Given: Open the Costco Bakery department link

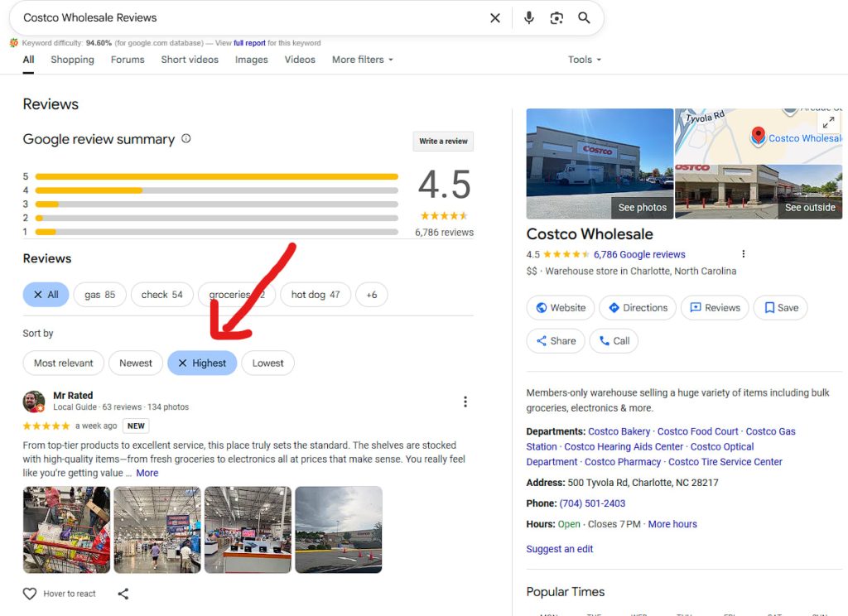Looking at the screenshot, I should (x=619, y=431).
